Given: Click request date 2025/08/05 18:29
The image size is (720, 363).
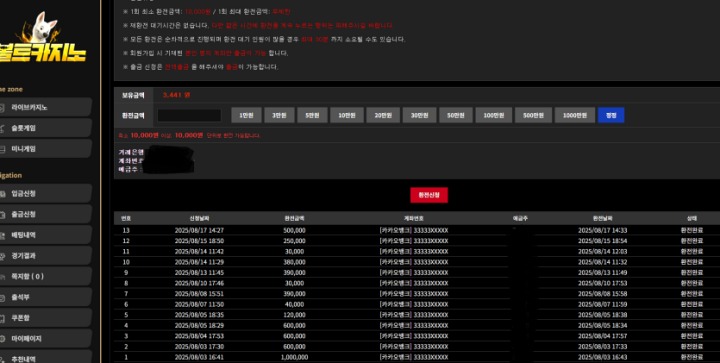Looking at the screenshot, I should tap(199, 325).
